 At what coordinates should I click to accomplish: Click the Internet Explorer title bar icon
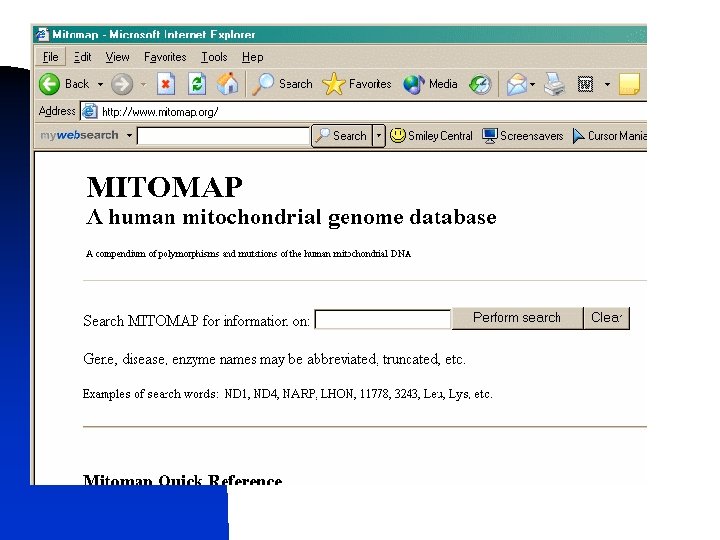tap(43, 34)
